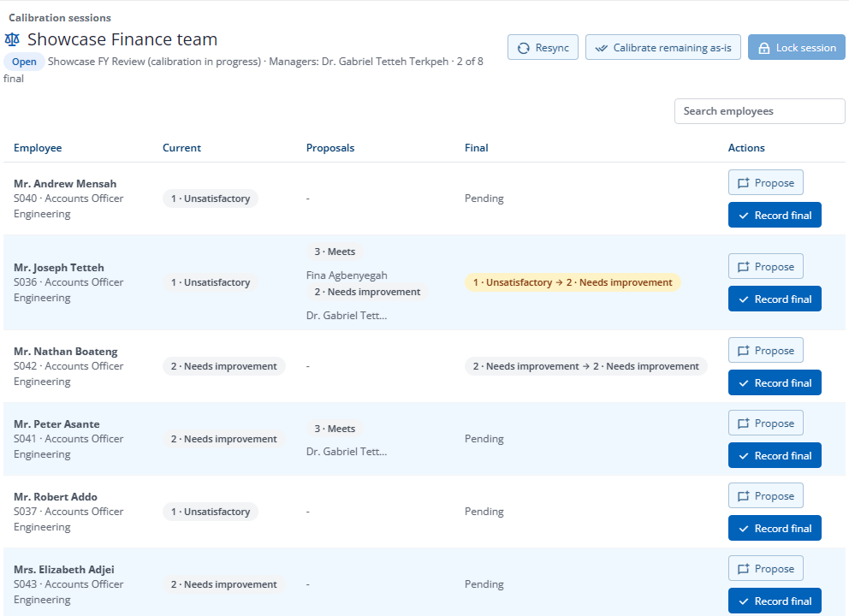Click the Propose flag icon in Robert Addo's row
Image resolution: width=849 pixels, height=616 pixels.
click(x=744, y=496)
